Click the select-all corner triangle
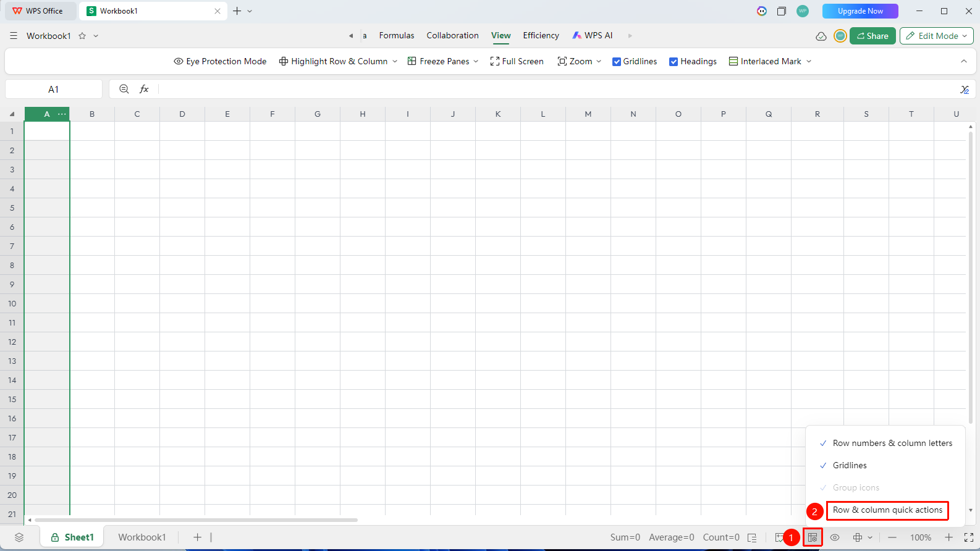The height and width of the screenshot is (551, 980). click(x=12, y=114)
